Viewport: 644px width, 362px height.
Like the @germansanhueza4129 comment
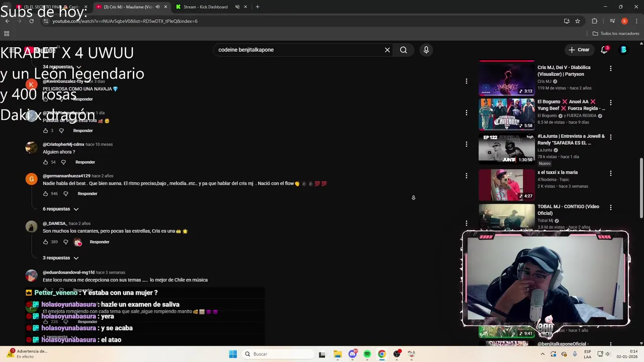pos(45,194)
